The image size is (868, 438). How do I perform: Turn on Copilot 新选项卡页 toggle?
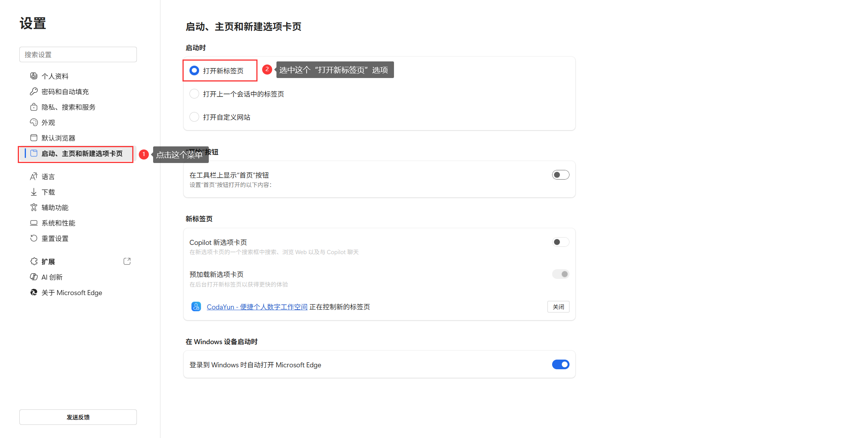tap(560, 242)
